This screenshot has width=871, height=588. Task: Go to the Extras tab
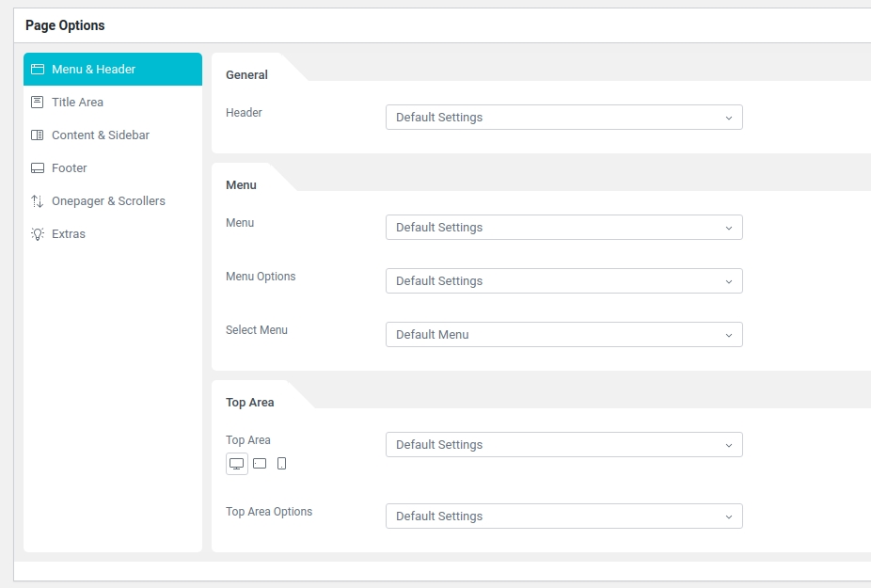pos(69,234)
